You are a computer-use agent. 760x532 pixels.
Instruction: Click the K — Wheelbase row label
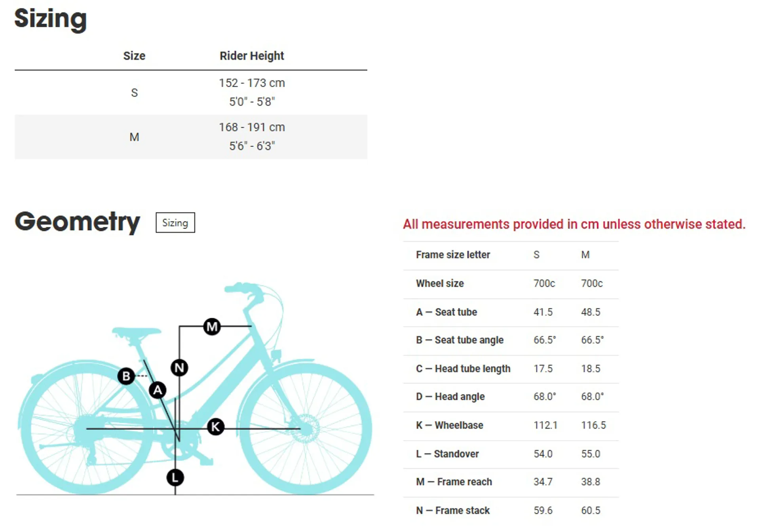[x=449, y=426]
